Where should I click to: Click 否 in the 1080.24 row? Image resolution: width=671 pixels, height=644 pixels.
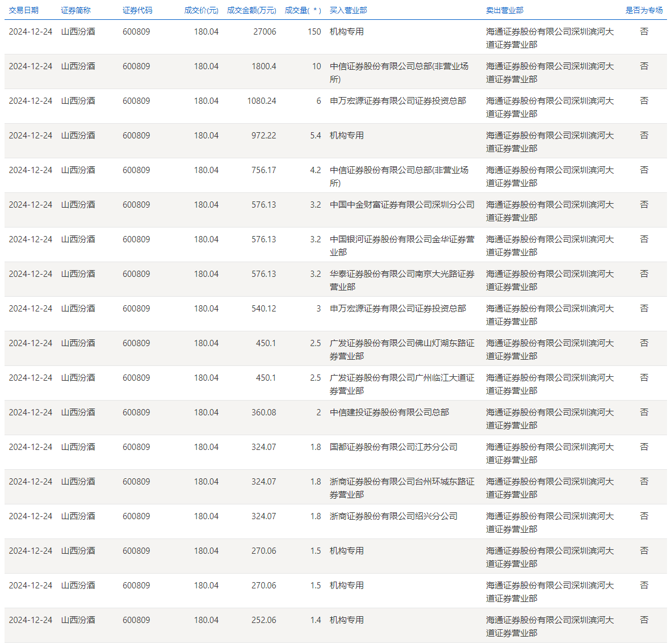click(644, 101)
